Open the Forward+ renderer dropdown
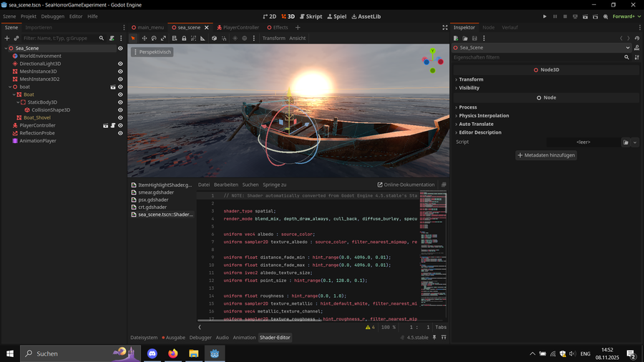Image resolution: width=644 pixels, height=362 pixels. [626, 16]
